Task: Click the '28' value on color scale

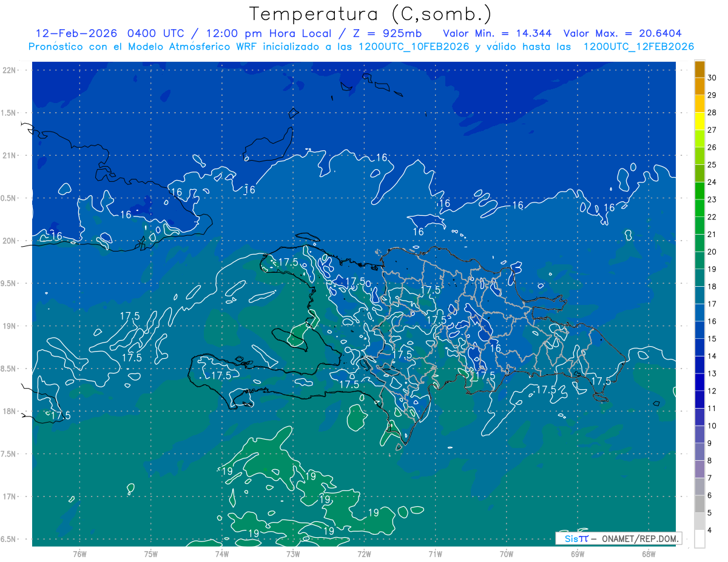Action: tap(712, 113)
